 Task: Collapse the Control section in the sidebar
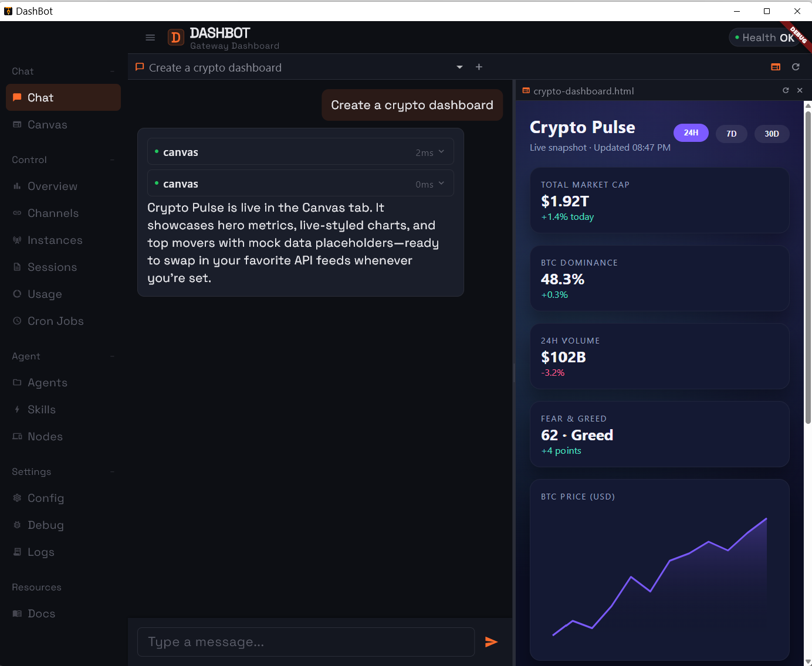click(112, 159)
